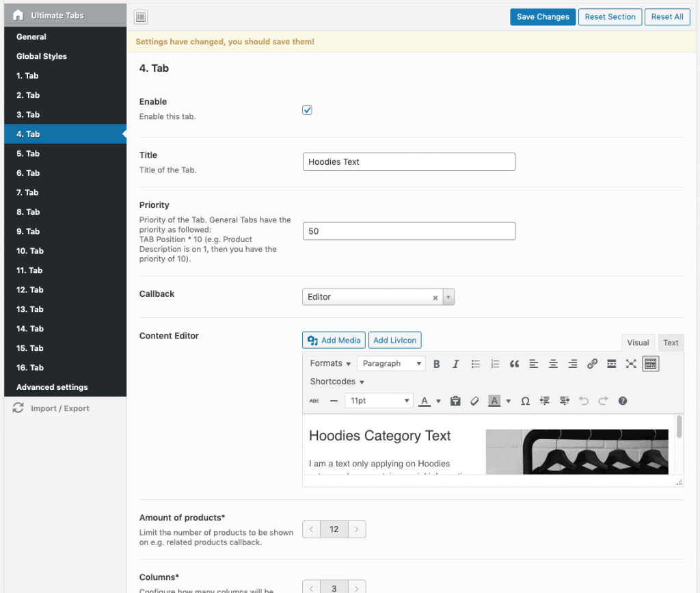
Task: Insert or edit a link
Action: (592, 364)
